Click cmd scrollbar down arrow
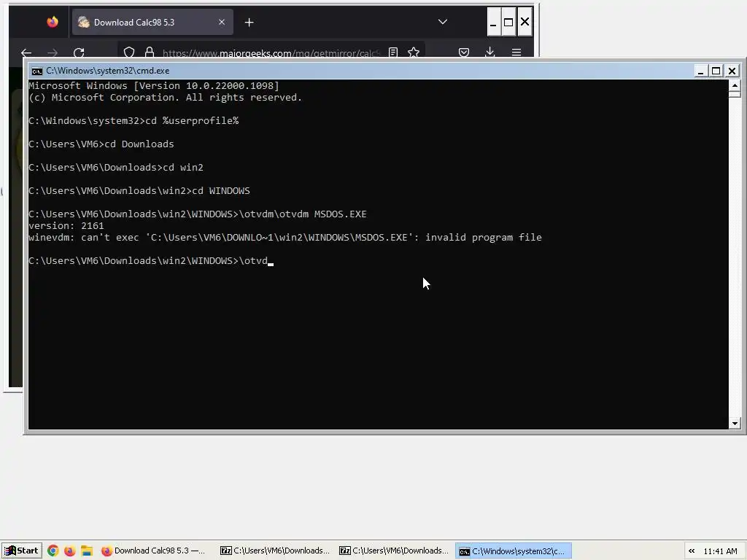Screen dimensions: 747x560 735,424
